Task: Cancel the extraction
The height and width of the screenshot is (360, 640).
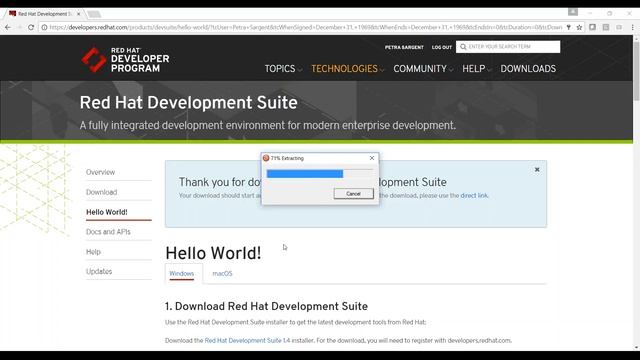Action: pos(353,193)
